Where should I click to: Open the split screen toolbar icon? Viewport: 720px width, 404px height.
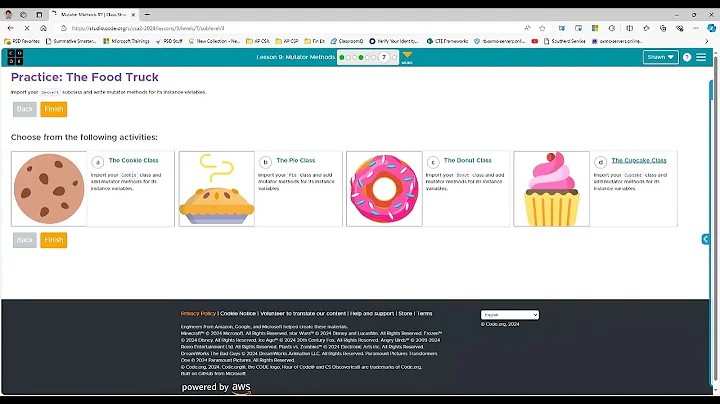630,28
